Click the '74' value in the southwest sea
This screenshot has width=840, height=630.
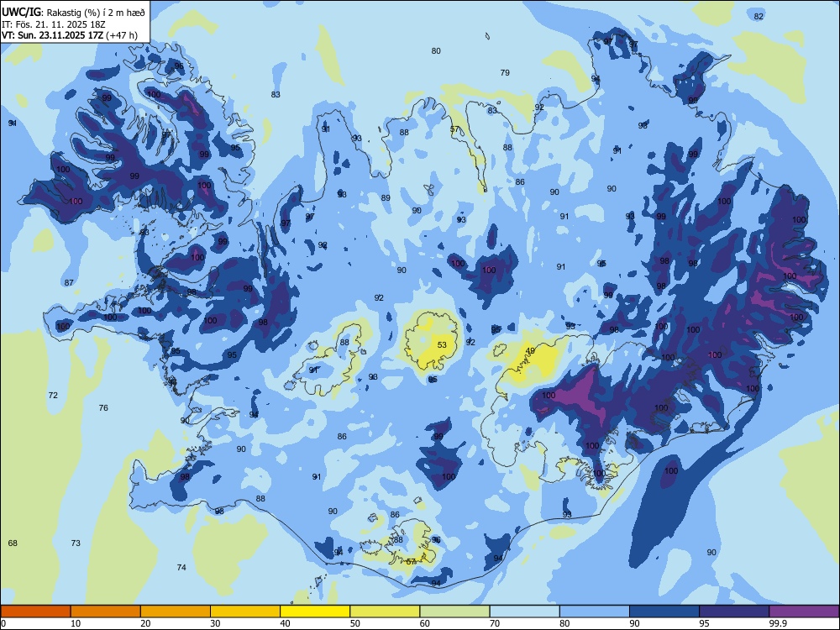(181, 567)
